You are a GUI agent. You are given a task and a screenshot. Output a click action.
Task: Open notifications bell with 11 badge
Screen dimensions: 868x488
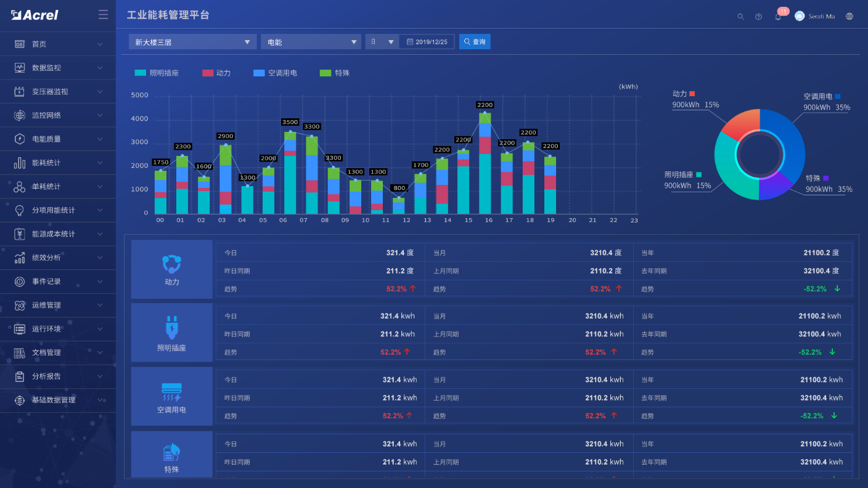pyautogui.click(x=778, y=17)
